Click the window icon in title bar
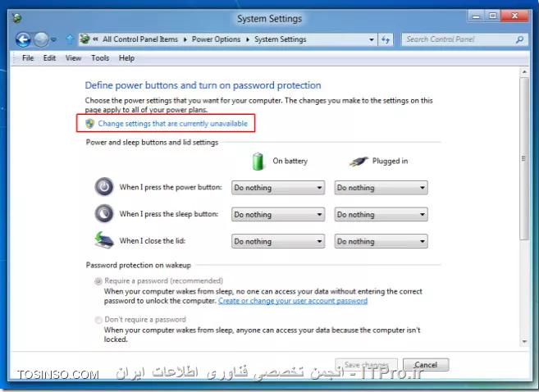 16,18
